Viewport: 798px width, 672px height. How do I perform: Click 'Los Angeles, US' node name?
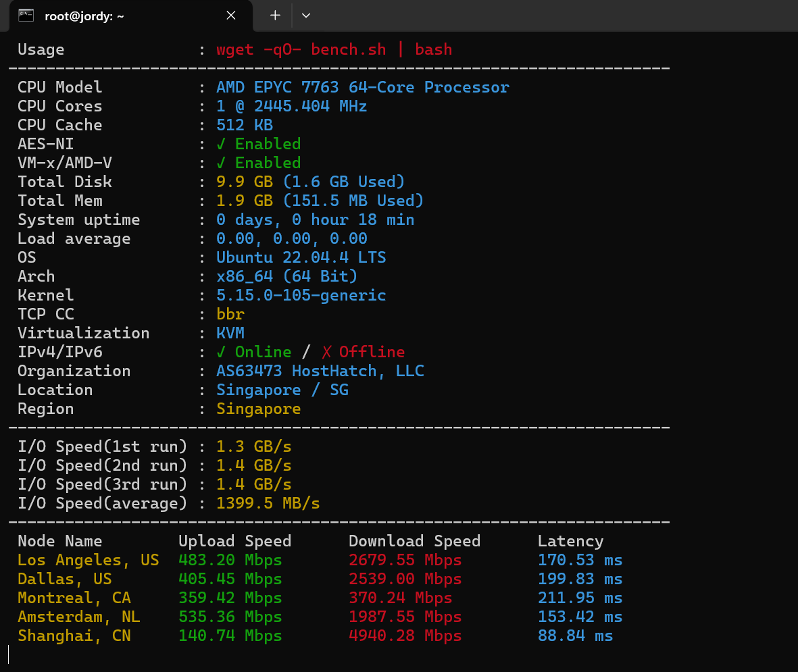click(89, 560)
